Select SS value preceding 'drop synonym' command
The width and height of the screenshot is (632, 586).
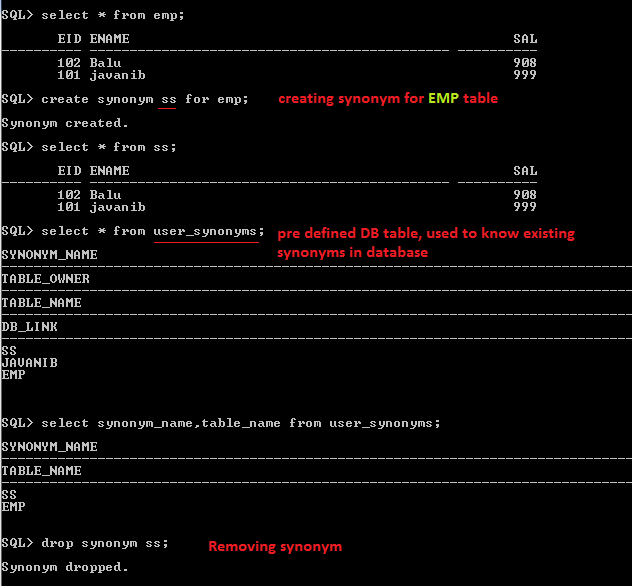point(9,495)
